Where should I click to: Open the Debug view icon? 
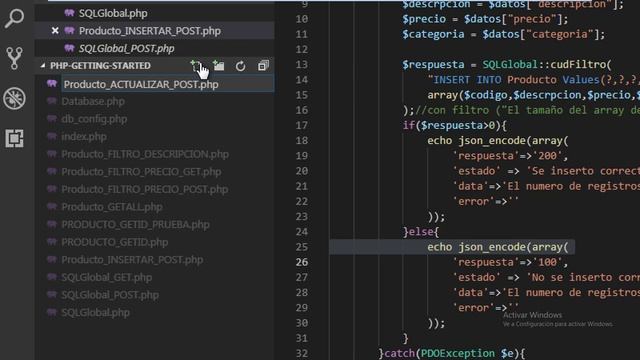[14, 98]
